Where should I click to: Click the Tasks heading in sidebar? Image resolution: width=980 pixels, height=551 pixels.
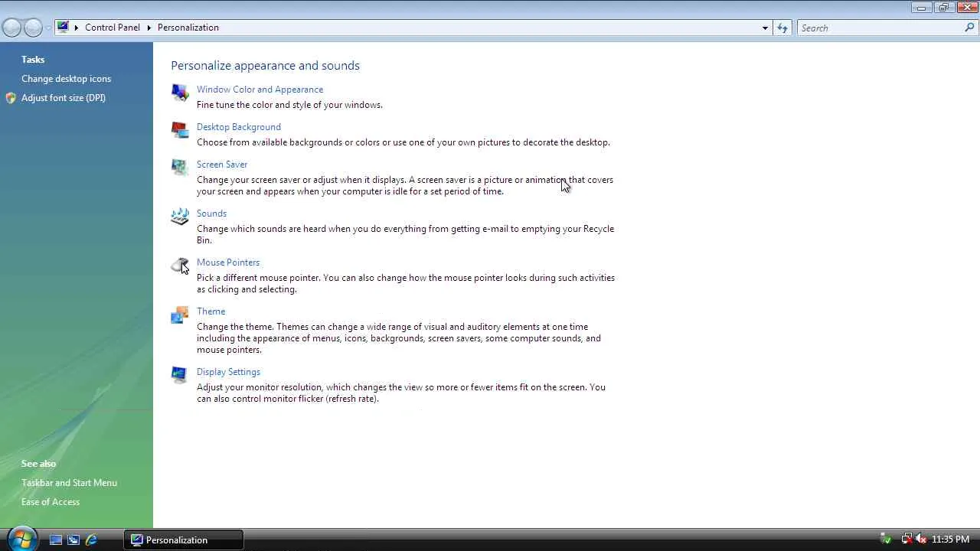point(33,60)
